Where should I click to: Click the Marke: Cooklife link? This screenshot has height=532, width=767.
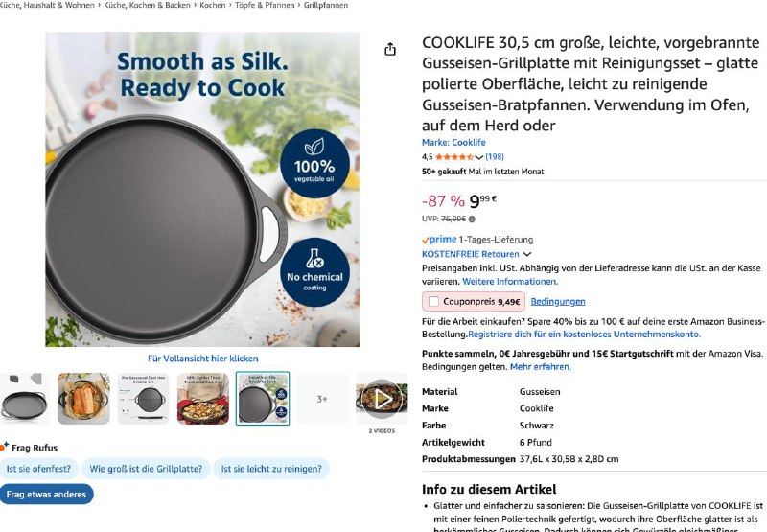(x=453, y=143)
